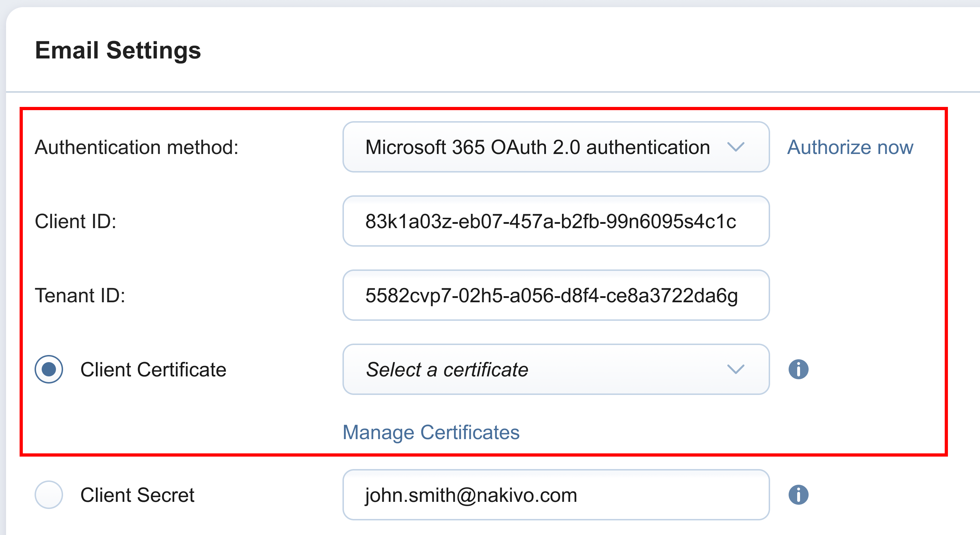
Task: Select the Client Secret radio button
Action: [49, 495]
